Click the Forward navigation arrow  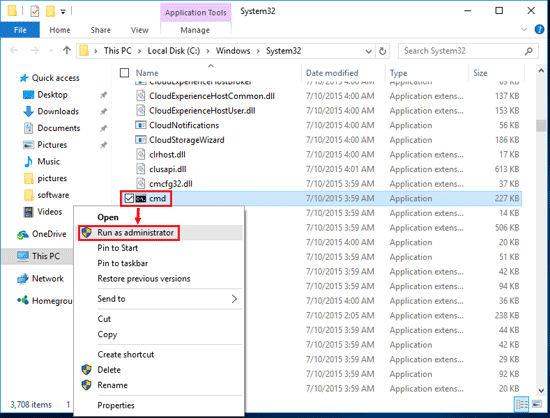(x=34, y=51)
